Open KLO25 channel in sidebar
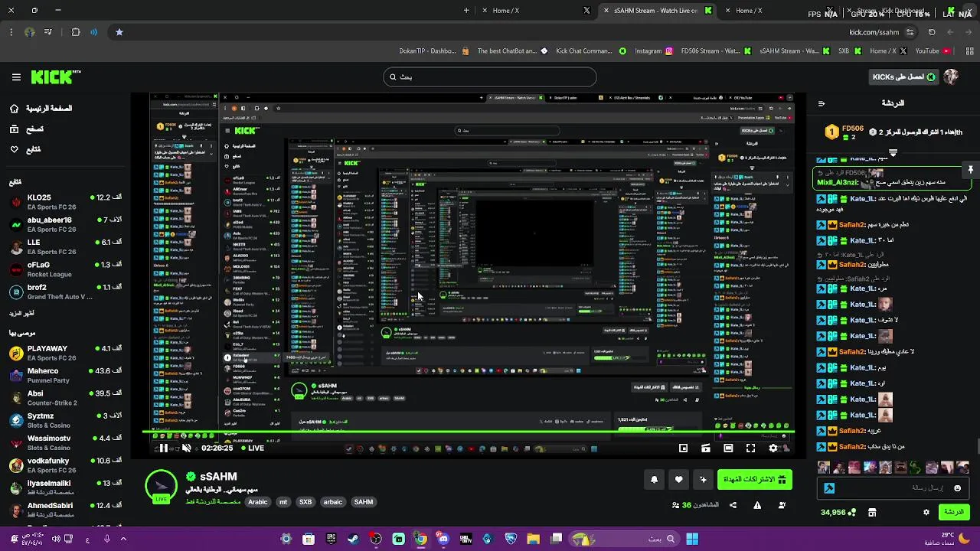This screenshot has width=980, height=551. point(65,202)
